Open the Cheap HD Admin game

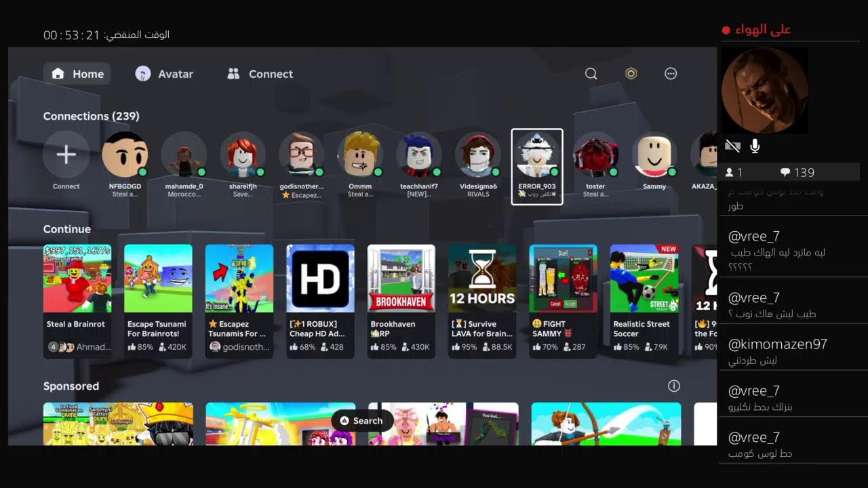point(320,301)
